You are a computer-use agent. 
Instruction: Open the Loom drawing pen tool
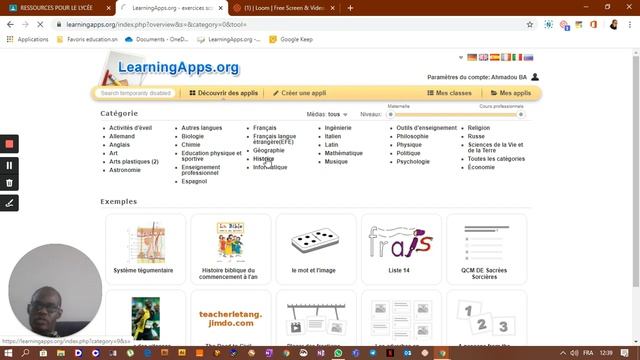[x=9, y=203]
